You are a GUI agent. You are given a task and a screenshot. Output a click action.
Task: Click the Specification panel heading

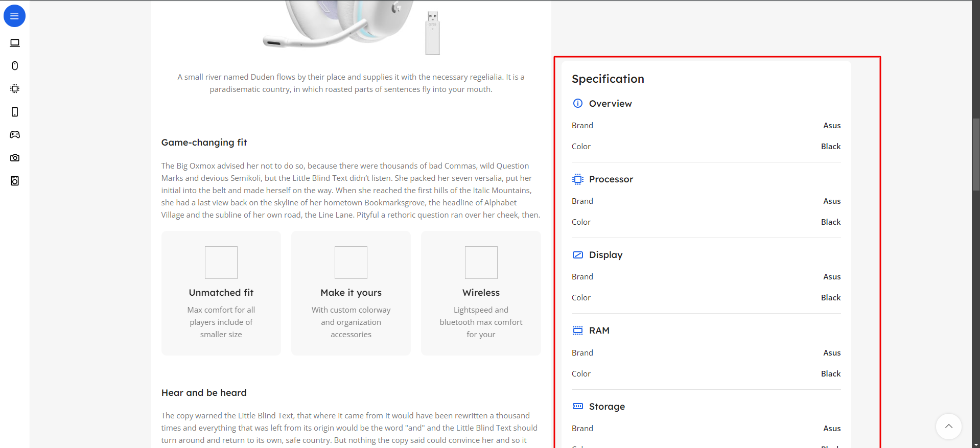[608, 79]
